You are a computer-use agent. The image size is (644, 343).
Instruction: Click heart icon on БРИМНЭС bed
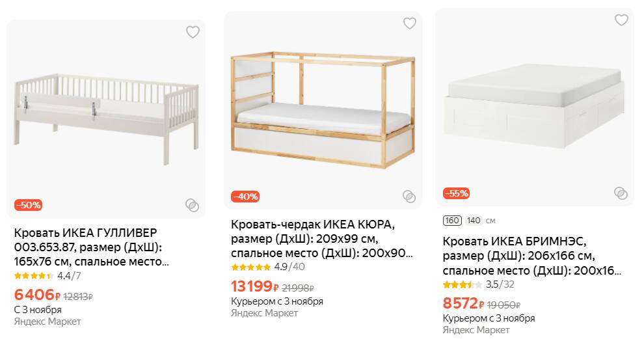[621, 20]
